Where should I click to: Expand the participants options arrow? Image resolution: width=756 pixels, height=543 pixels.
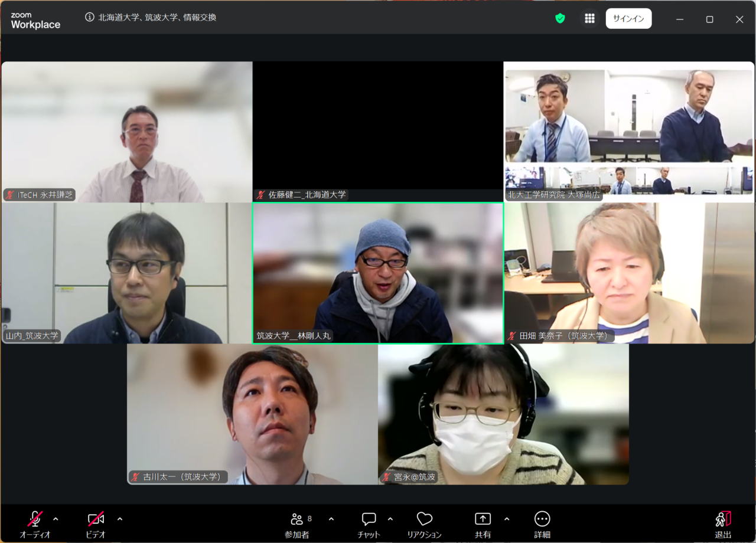(x=331, y=519)
